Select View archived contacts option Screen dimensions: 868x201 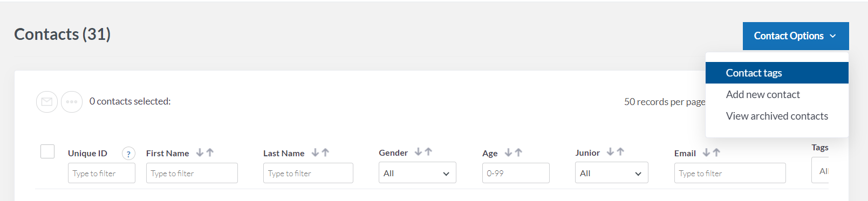pos(777,116)
